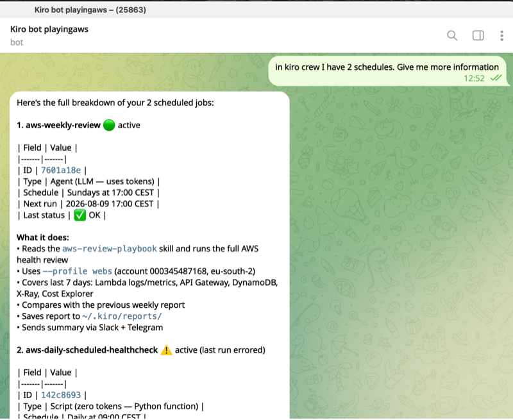513x420 pixels.
Task: Click the 'bot' subtitle under chat name
Action: click(x=17, y=42)
